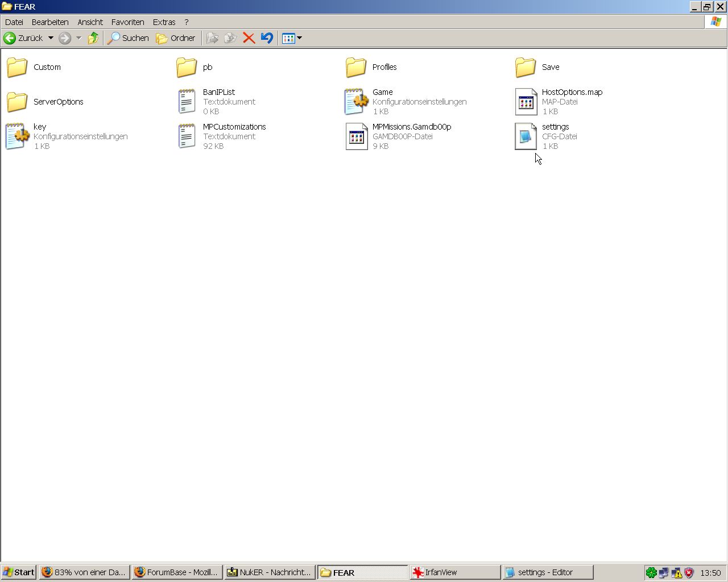Click the warning network tray icon

click(x=676, y=573)
